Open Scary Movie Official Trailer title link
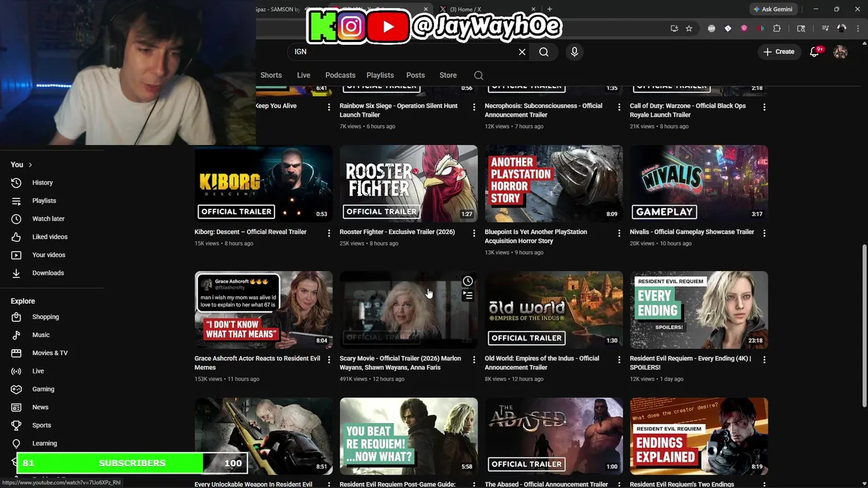This screenshot has width=868, height=488. coord(400,363)
